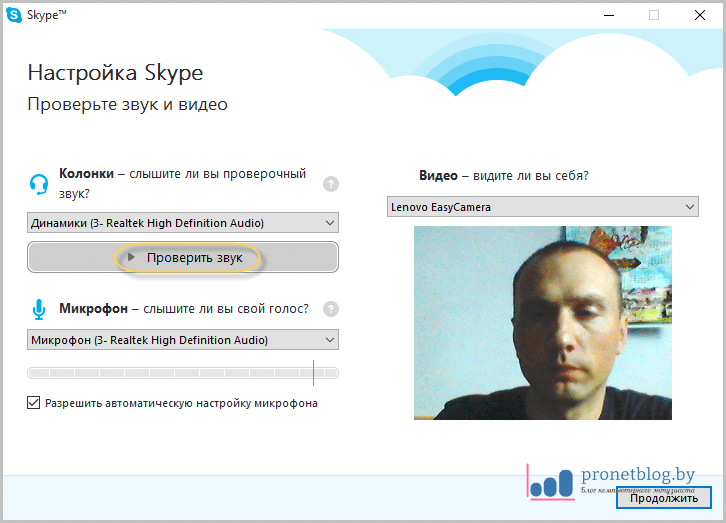Click the Колонки speakers label text
The height and width of the screenshot is (523, 726).
pos(182,183)
